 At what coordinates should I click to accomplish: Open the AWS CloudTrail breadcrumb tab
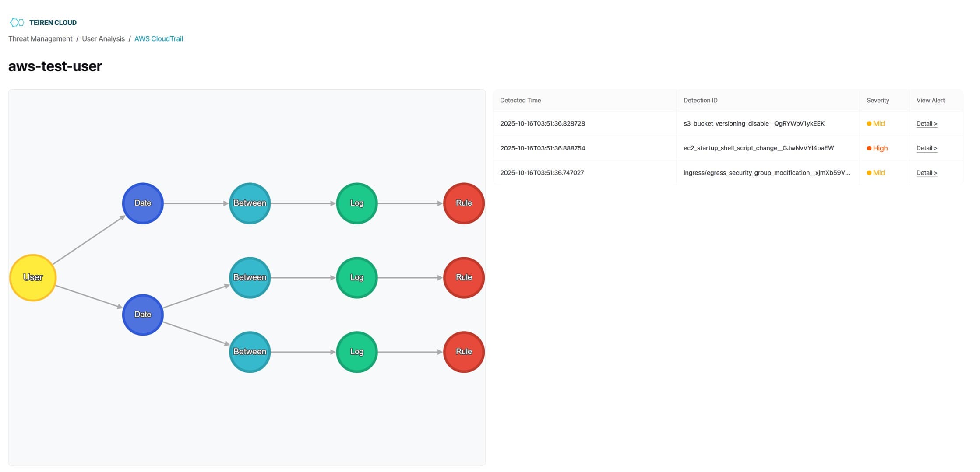(159, 38)
